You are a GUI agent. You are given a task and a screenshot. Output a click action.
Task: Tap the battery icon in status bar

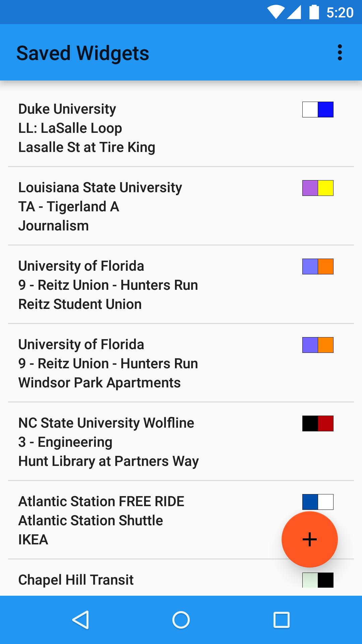pyautogui.click(x=314, y=12)
